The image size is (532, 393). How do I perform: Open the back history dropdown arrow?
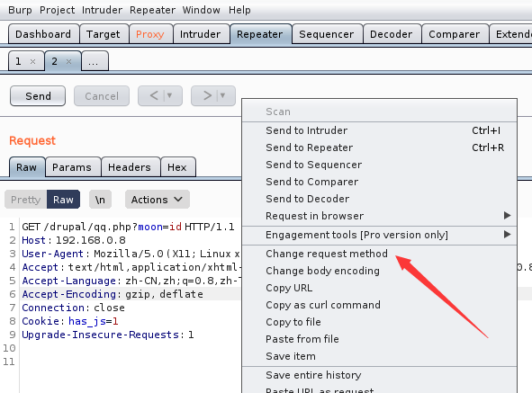pos(169,95)
